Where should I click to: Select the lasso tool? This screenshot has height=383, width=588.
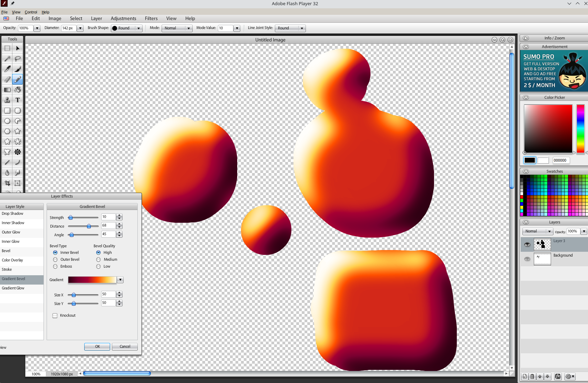[x=18, y=59]
